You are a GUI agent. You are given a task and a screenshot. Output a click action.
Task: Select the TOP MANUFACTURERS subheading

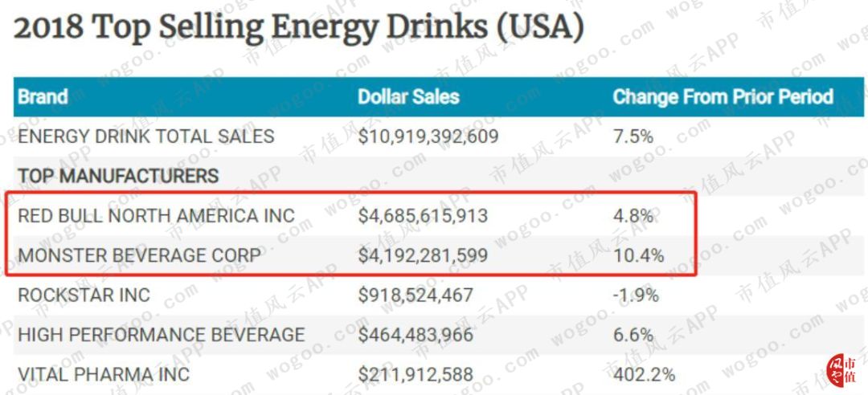[x=118, y=176]
